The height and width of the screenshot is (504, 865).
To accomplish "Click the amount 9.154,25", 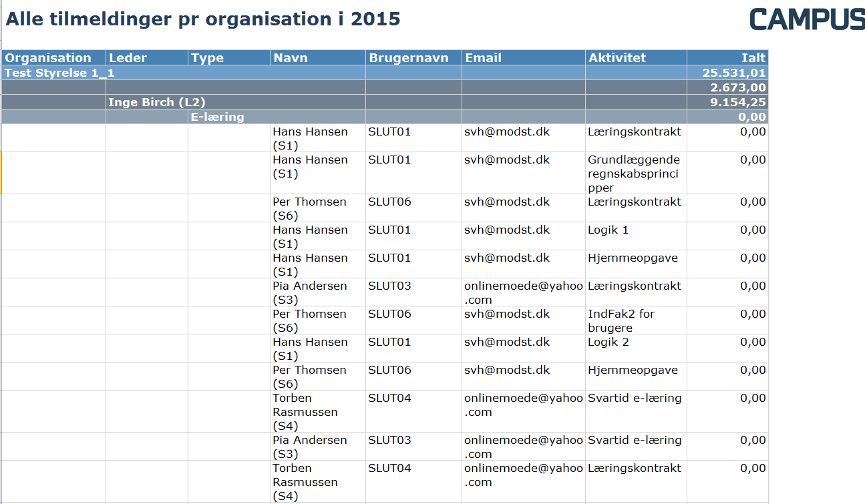I will pos(737,102).
